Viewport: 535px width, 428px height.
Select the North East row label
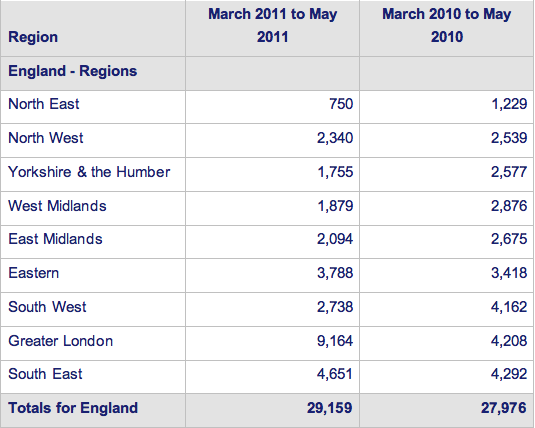click(x=44, y=104)
